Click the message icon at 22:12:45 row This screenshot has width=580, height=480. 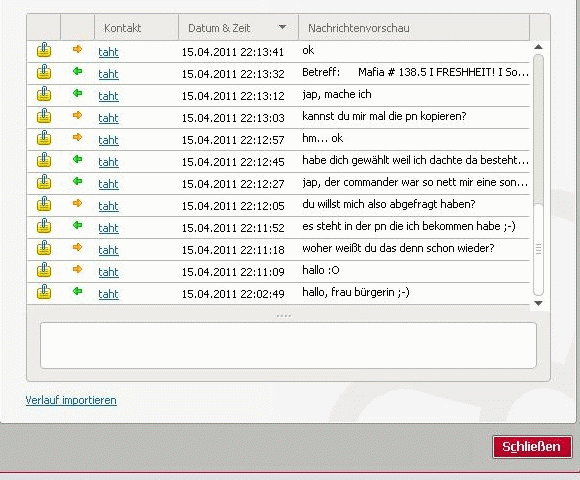[x=44, y=160]
